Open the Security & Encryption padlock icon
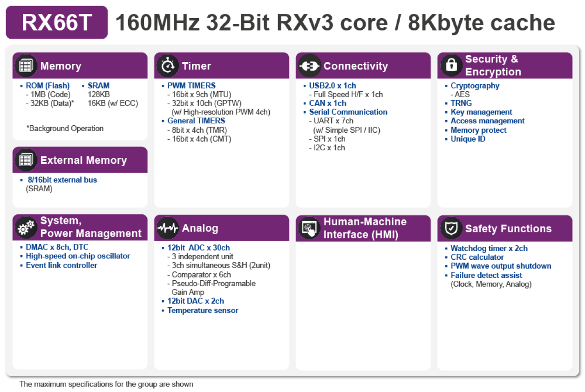The width and height of the screenshot is (585, 392). 450,66
